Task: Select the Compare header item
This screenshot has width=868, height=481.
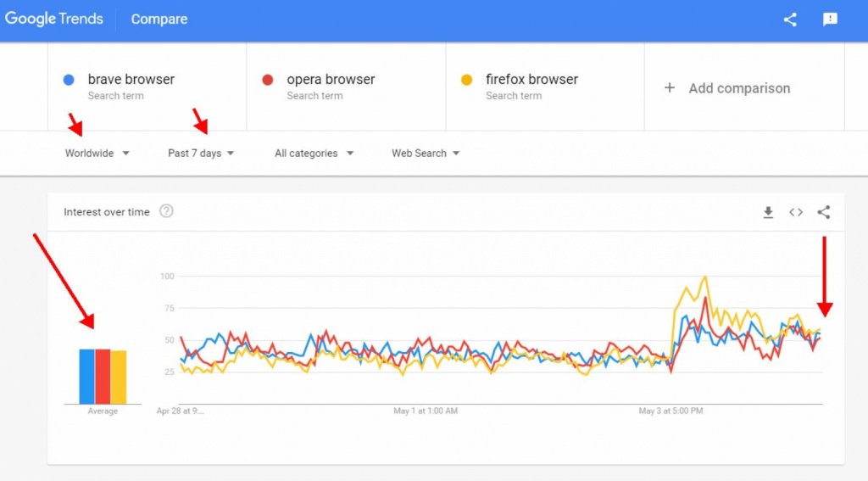Action: (159, 19)
